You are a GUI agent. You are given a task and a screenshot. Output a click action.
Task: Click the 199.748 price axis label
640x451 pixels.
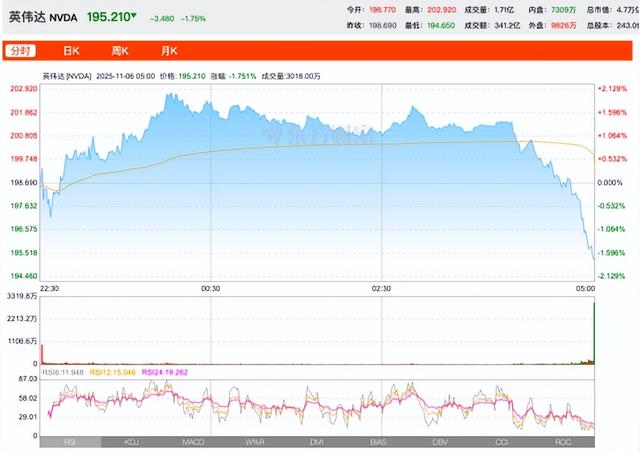pyautogui.click(x=24, y=159)
